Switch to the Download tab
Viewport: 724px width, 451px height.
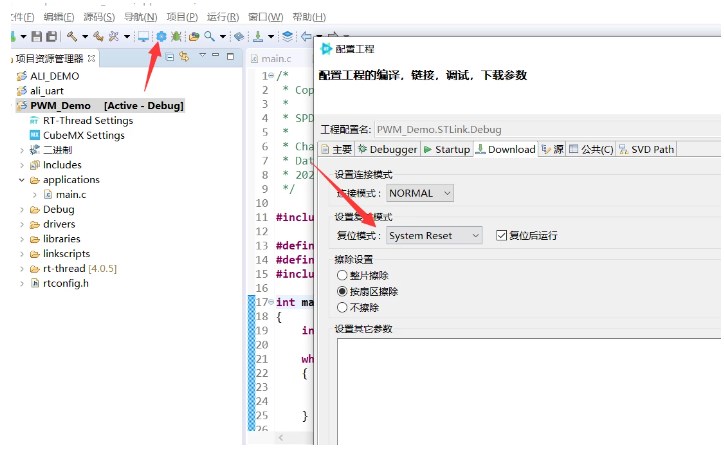[506, 149]
